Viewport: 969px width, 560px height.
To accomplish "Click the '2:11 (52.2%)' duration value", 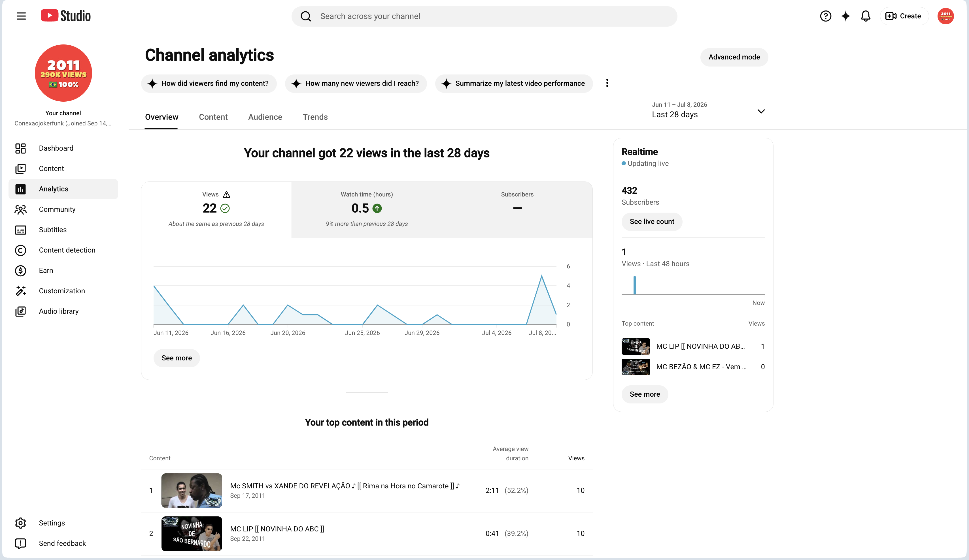I will pyautogui.click(x=507, y=490).
